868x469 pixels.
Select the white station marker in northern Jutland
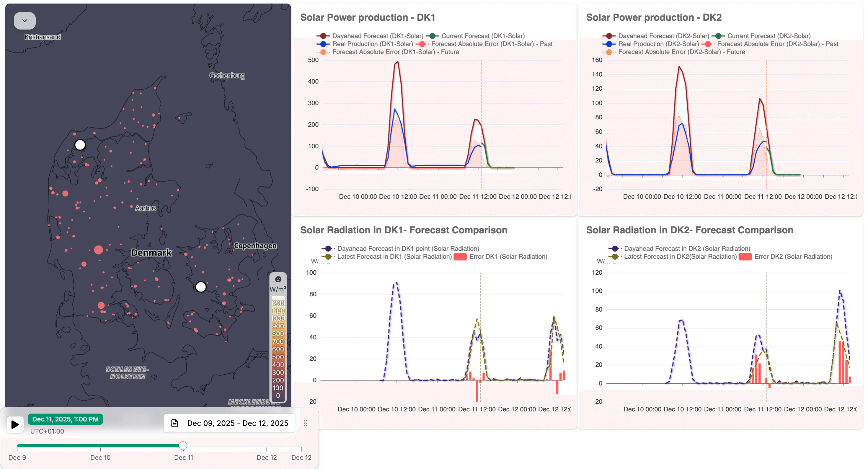click(80, 145)
